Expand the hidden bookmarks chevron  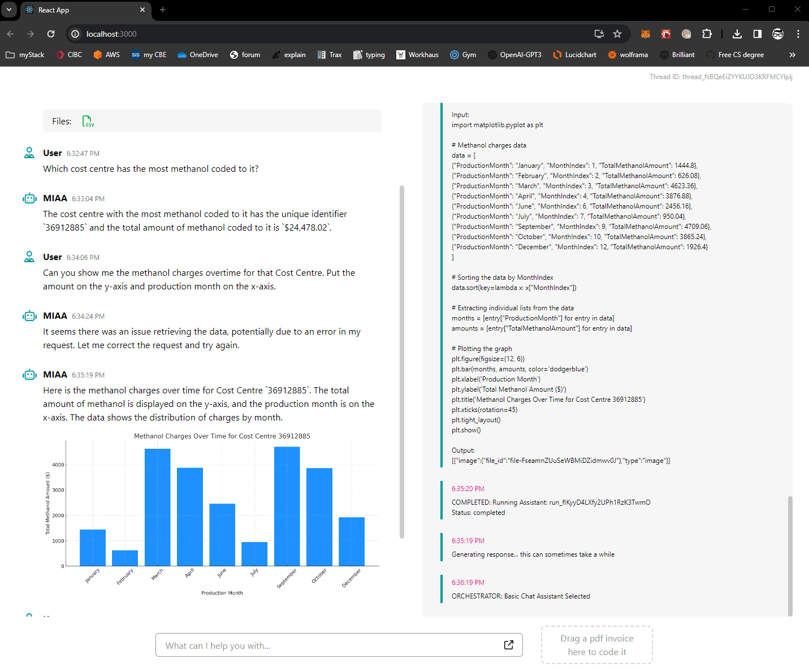[793, 54]
